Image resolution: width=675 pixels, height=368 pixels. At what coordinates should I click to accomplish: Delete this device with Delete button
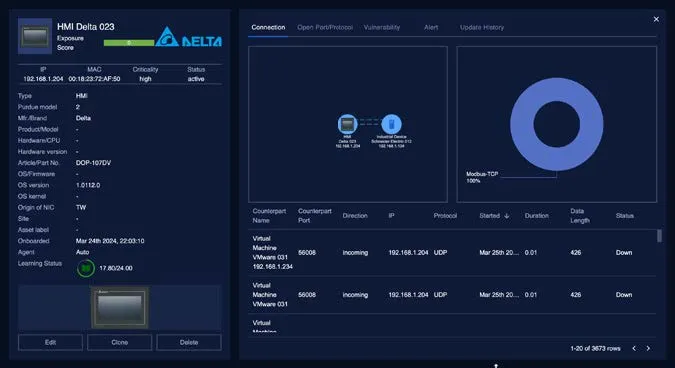189,342
